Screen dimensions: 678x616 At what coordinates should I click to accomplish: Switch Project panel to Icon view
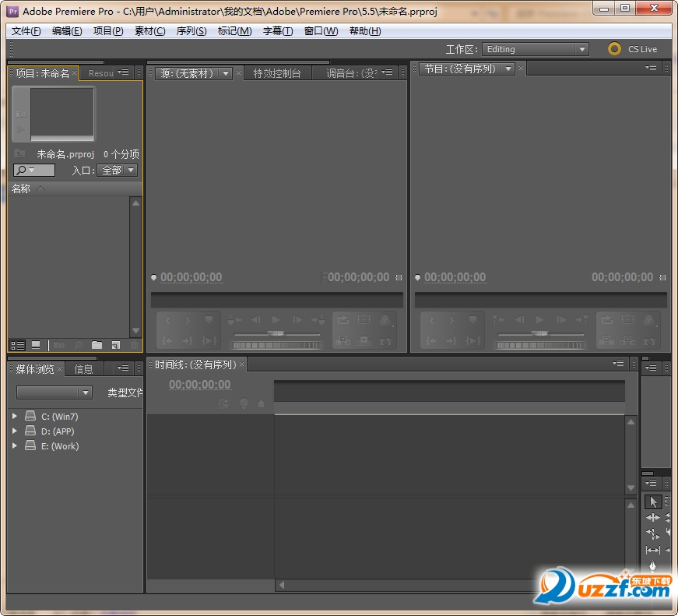coord(36,345)
